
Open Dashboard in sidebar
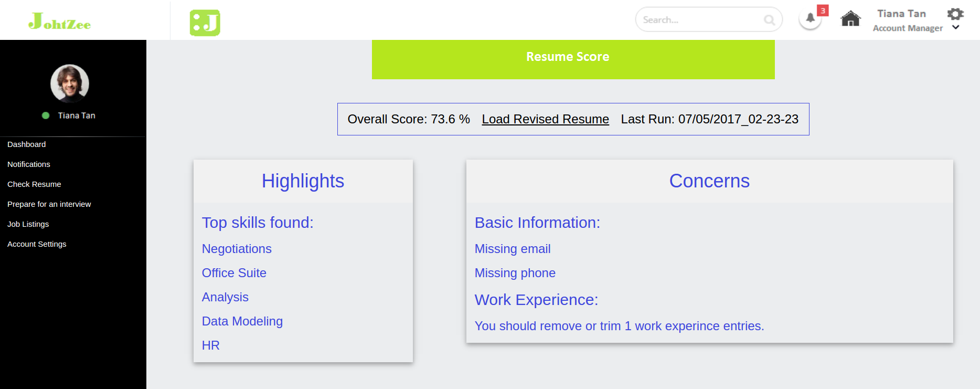(27, 144)
